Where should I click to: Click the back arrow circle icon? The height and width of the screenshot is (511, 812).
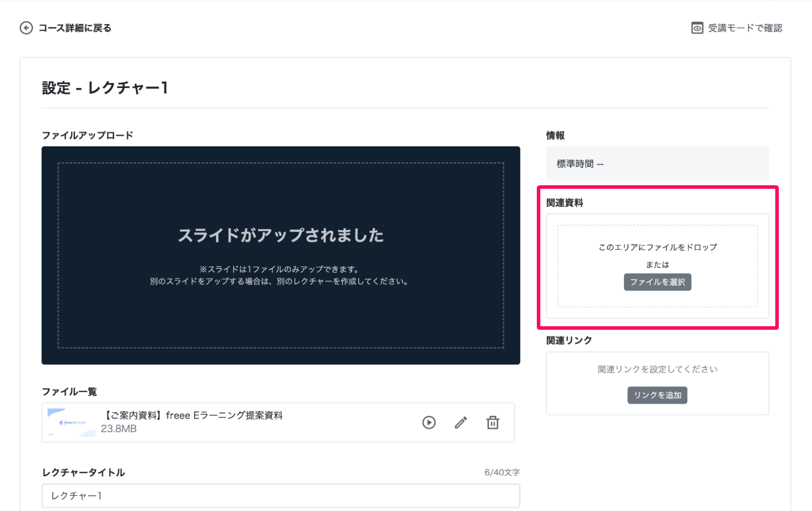[x=26, y=28]
